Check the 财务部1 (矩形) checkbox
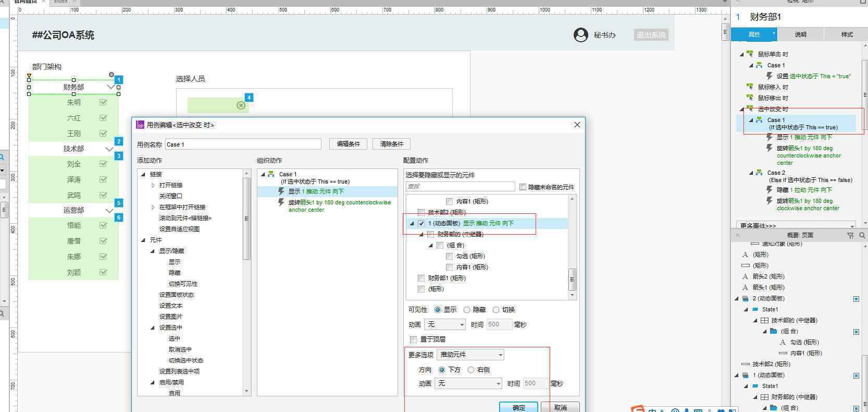Image resolution: width=868 pixels, height=412 pixels. [x=421, y=278]
